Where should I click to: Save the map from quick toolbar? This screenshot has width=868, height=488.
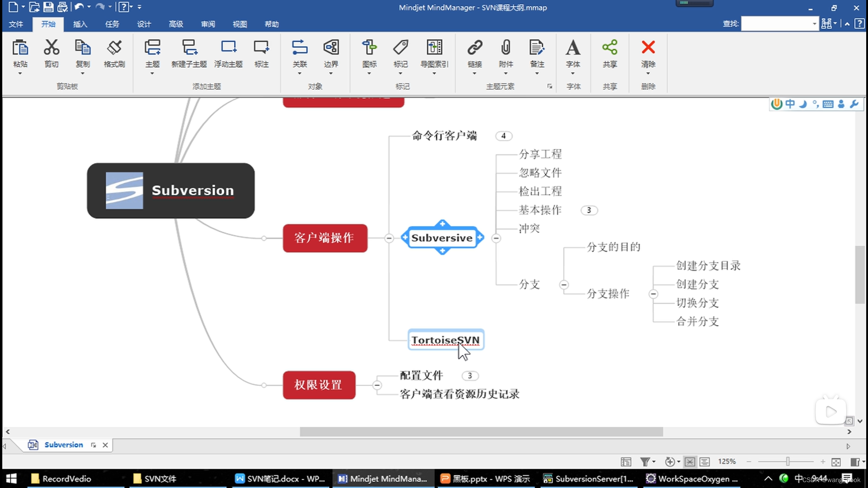click(x=48, y=7)
